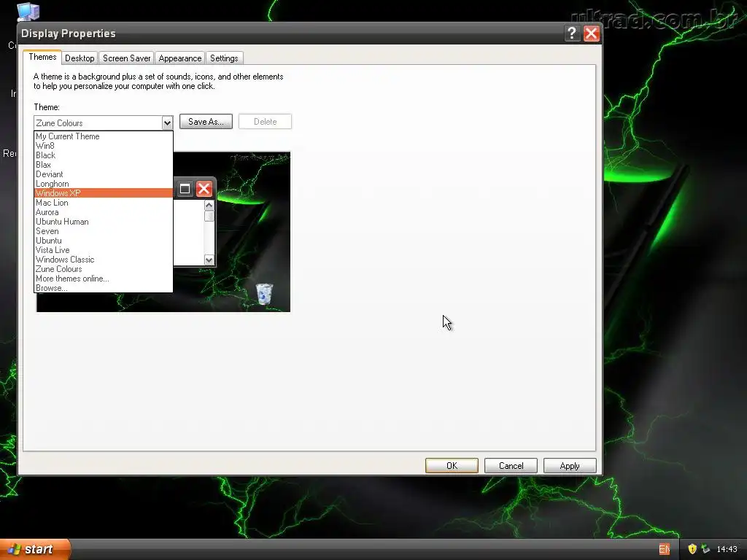Choose the Deviant theme

[104, 174]
